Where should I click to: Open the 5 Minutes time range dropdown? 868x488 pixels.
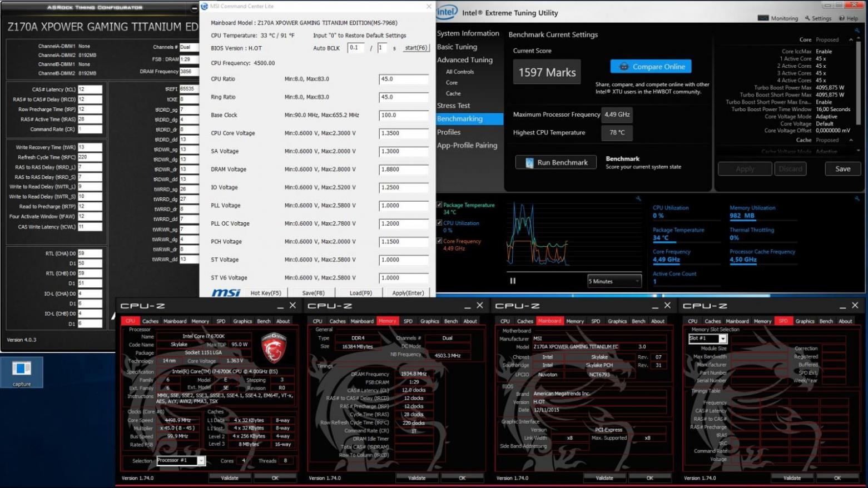coord(614,281)
